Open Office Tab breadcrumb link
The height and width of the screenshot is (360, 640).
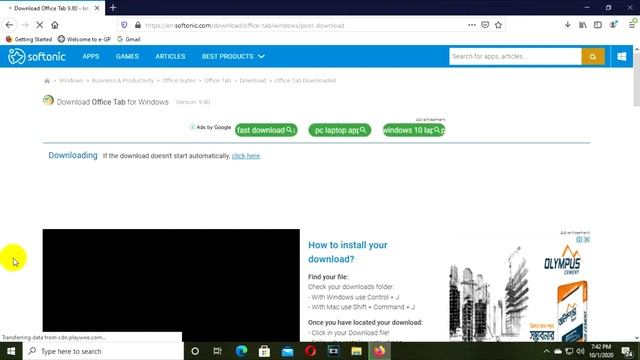pyautogui.click(x=218, y=80)
